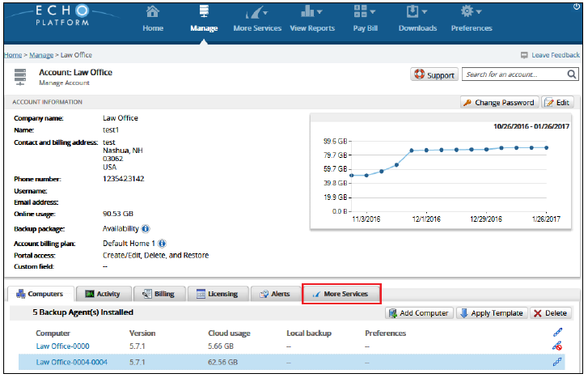Image resolution: width=588 pixels, height=378 pixels.
Task: Click the power logout icon
Action: pyautogui.click(x=577, y=7)
